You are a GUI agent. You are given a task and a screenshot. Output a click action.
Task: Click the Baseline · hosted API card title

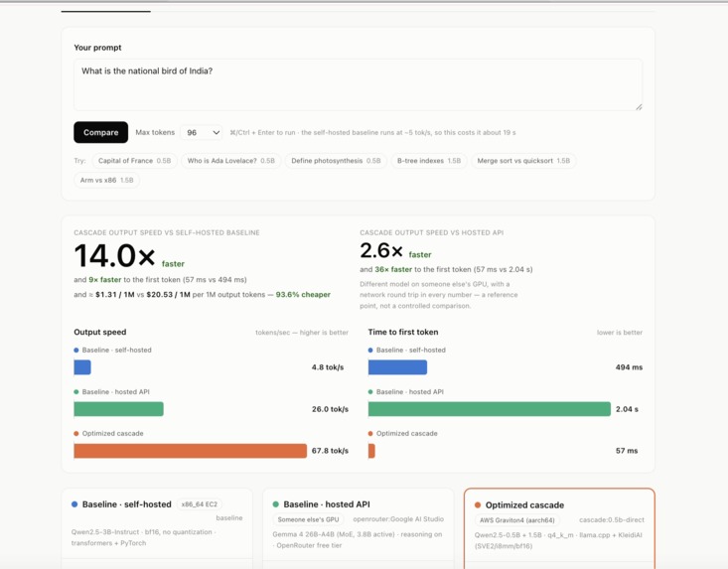click(x=327, y=504)
